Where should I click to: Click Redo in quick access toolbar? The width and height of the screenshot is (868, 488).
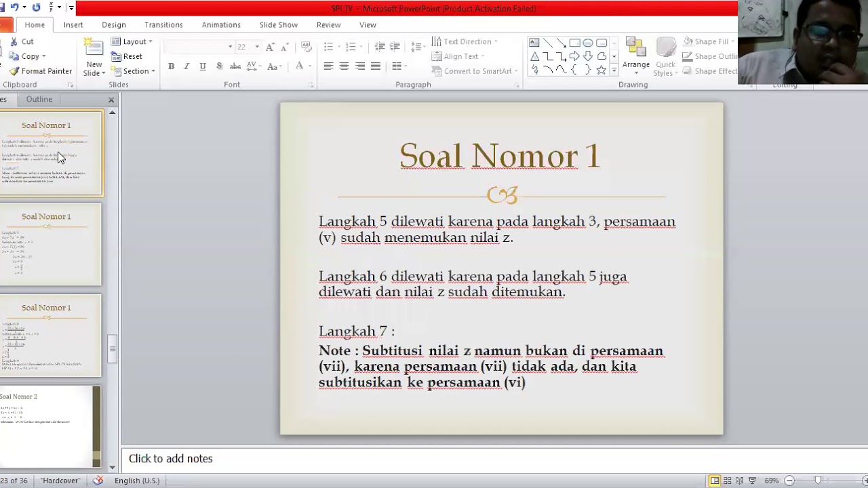point(36,7)
